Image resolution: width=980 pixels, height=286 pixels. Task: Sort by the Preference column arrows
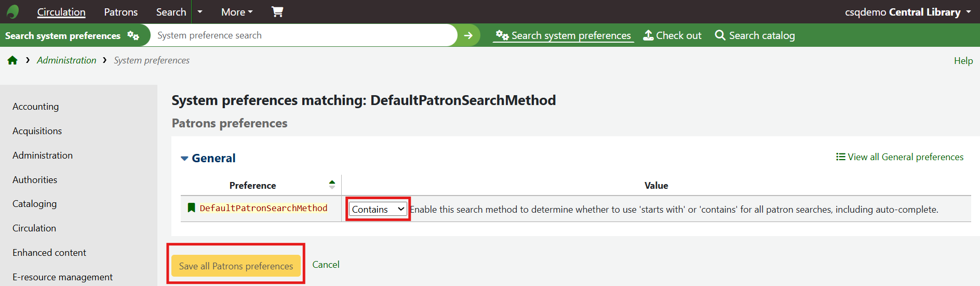pyautogui.click(x=332, y=185)
